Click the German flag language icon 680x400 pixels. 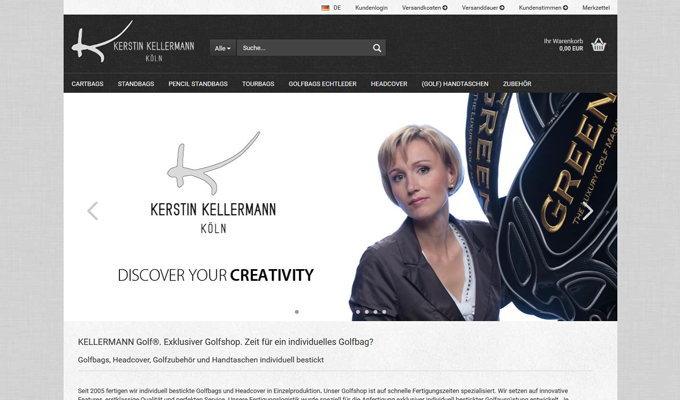(325, 8)
